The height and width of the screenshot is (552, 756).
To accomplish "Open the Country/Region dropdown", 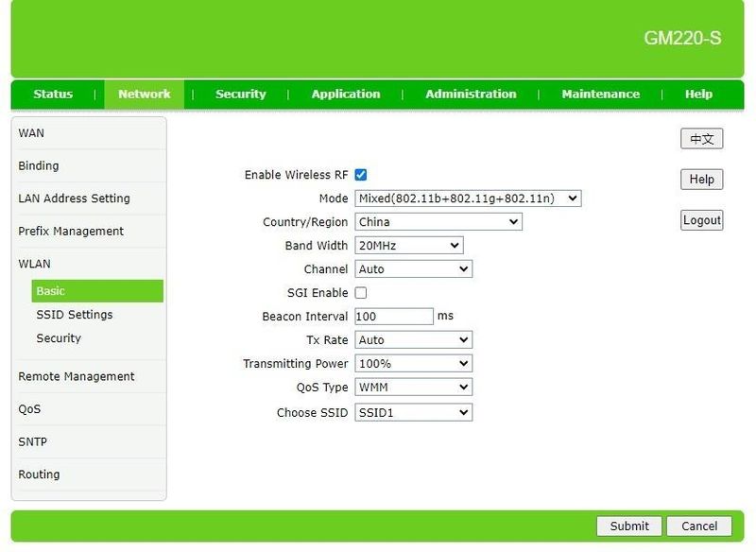I will 437,221.
